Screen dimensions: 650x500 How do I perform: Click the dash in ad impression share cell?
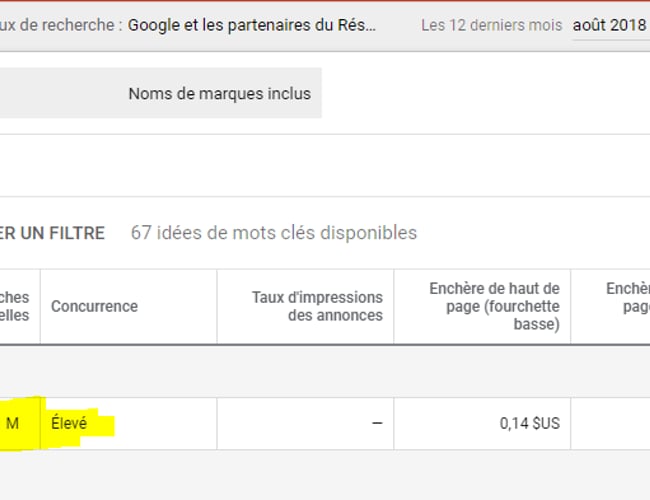[x=377, y=423]
